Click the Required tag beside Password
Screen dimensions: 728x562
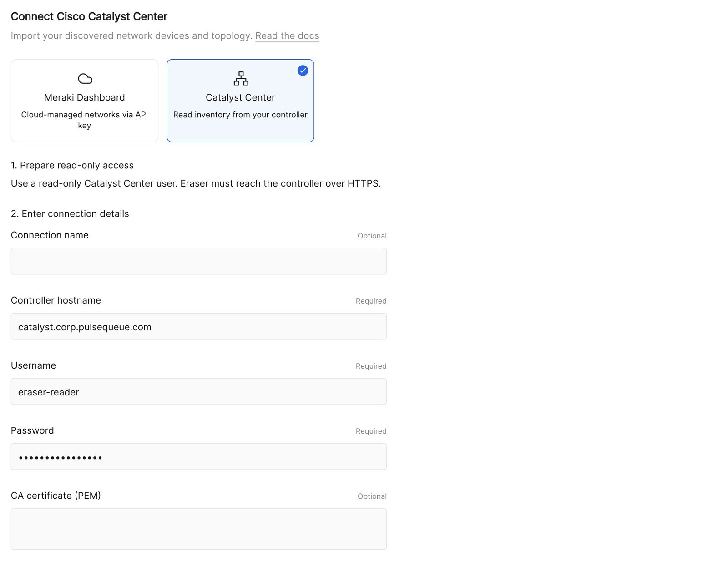[x=371, y=431]
